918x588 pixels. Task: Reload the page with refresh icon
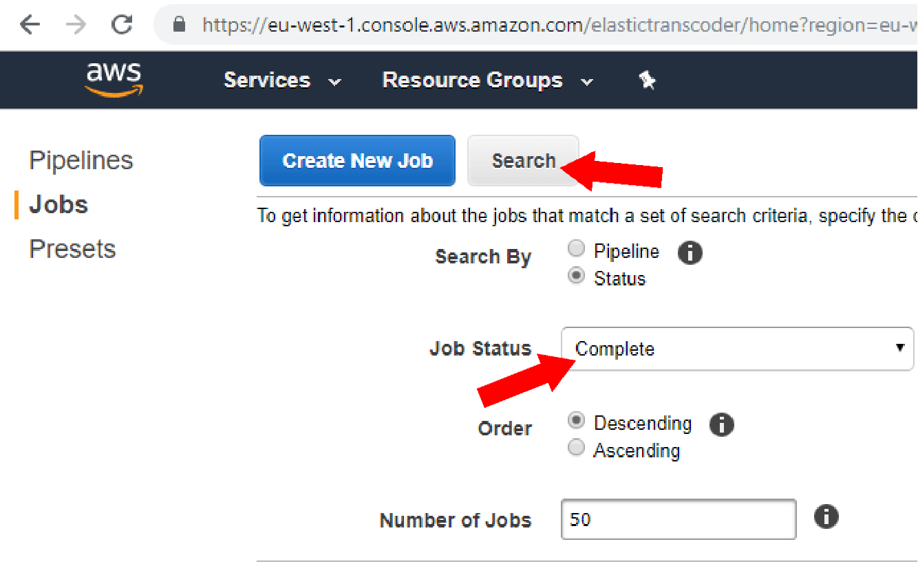122,25
